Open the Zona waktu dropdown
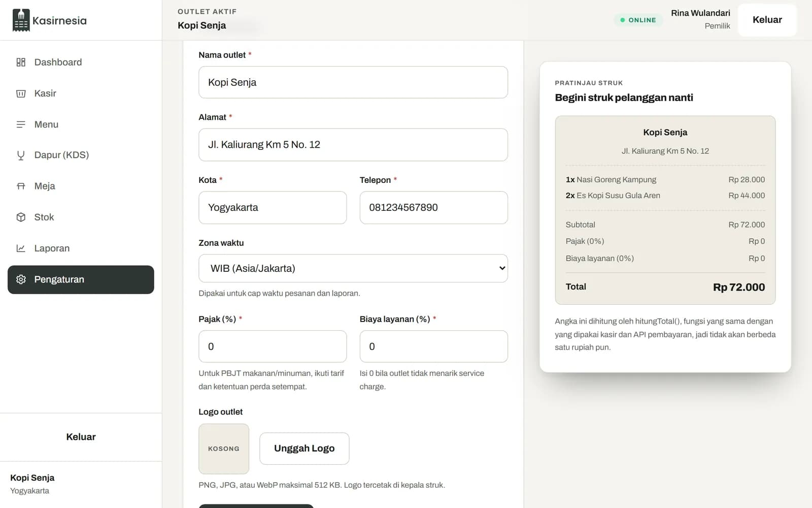Image resolution: width=812 pixels, height=508 pixels. (353, 268)
